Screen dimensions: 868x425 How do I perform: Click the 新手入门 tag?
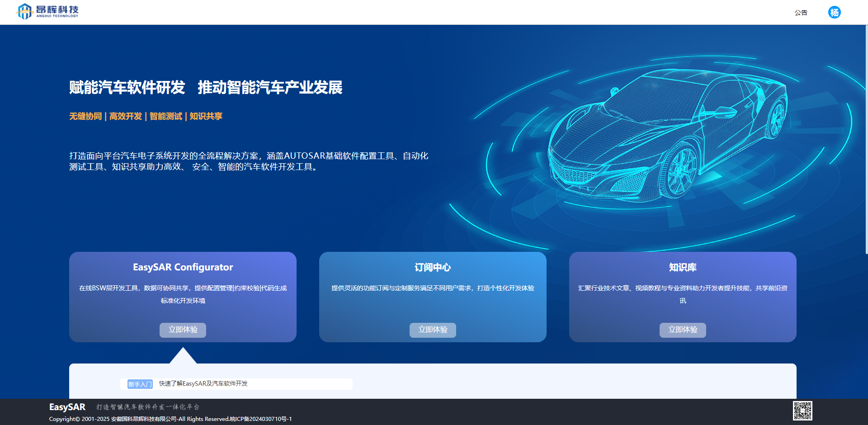point(140,384)
